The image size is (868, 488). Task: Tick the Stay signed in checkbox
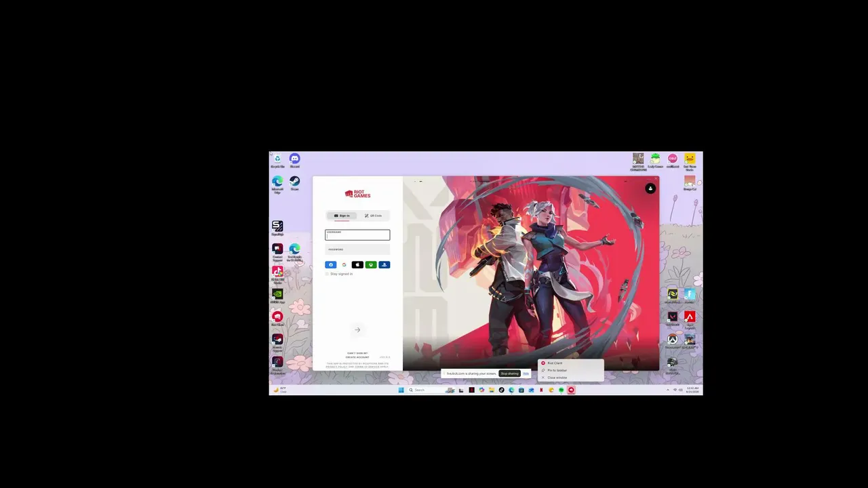click(327, 274)
